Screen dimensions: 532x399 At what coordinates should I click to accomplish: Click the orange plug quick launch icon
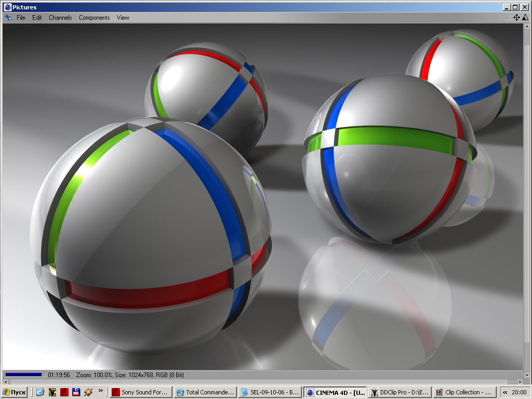[88, 392]
